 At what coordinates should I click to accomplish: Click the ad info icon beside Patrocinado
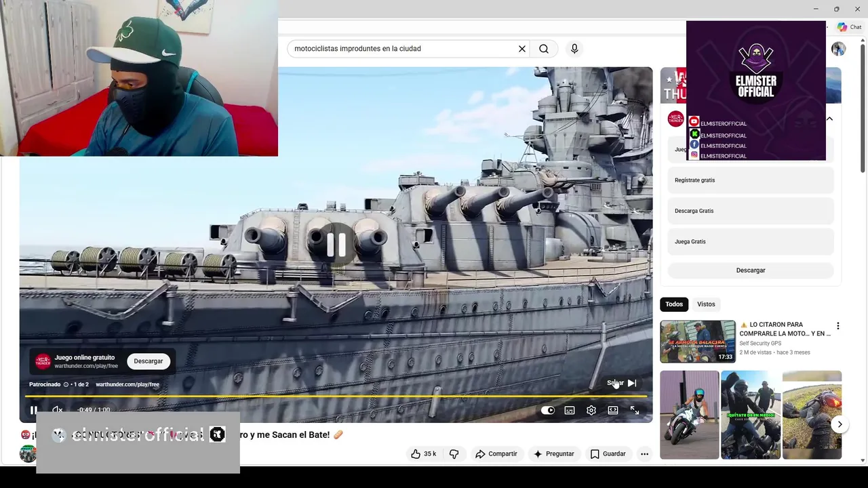(66, 384)
